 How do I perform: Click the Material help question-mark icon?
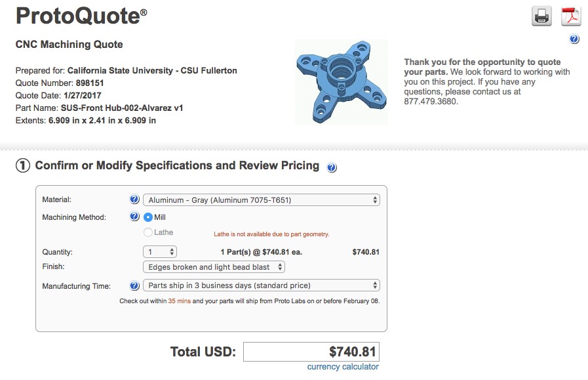coord(134,200)
